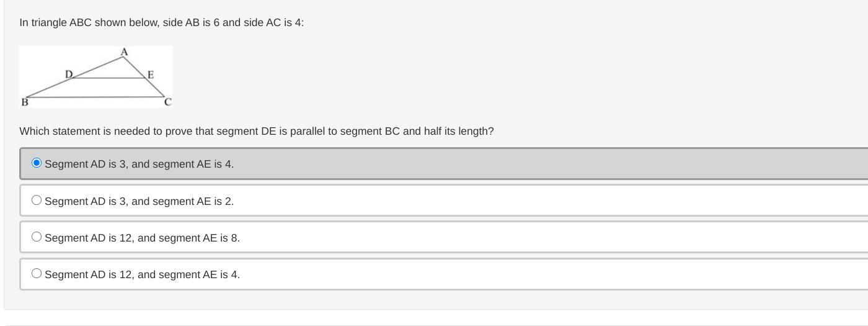Click base segment BC in the diagram
Screen dimensions: 868x326
point(96,97)
